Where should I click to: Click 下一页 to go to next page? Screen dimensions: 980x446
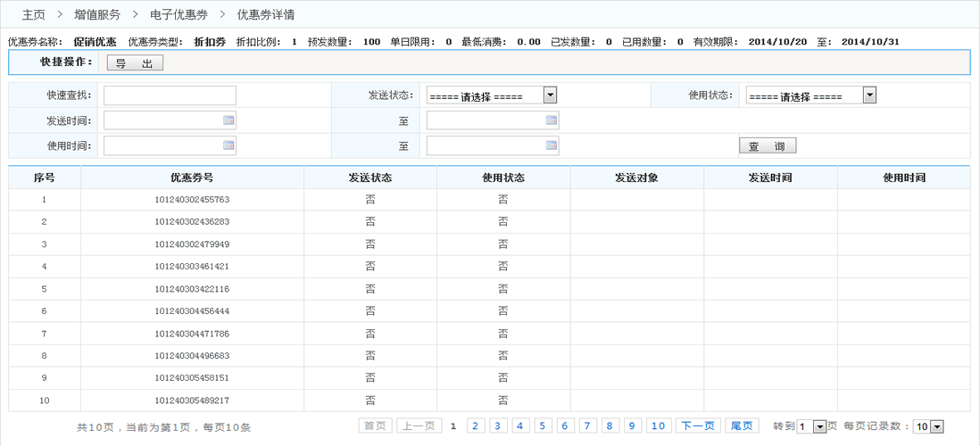point(698,426)
